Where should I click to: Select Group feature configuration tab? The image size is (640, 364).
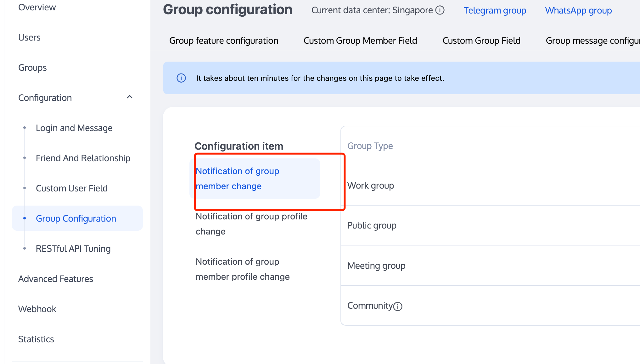coord(224,41)
